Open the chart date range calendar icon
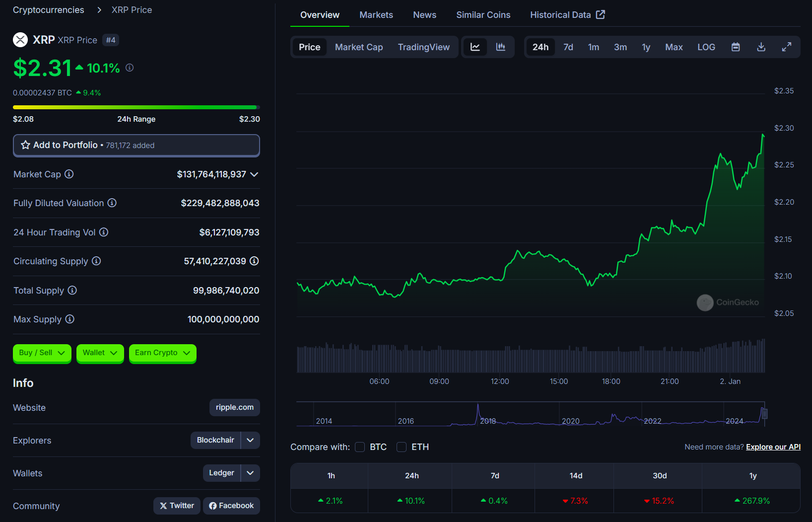The width and height of the screenshot is (812, 522). click(x=736, y=47)
